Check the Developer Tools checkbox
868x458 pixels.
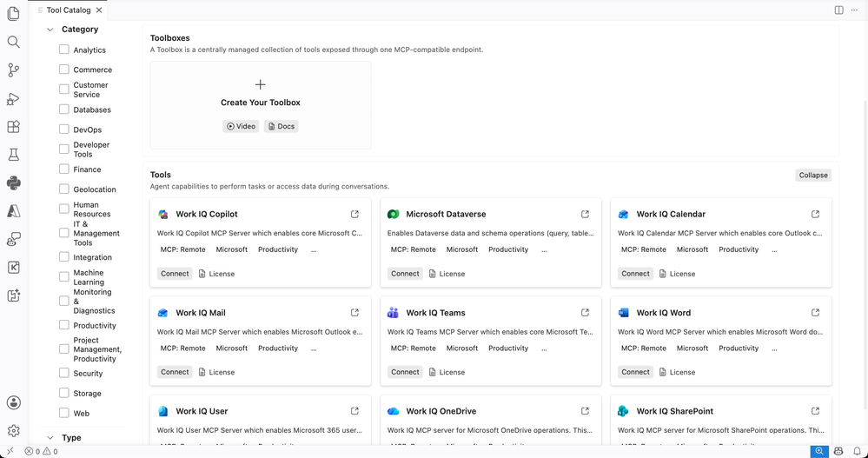click(64, 149)
